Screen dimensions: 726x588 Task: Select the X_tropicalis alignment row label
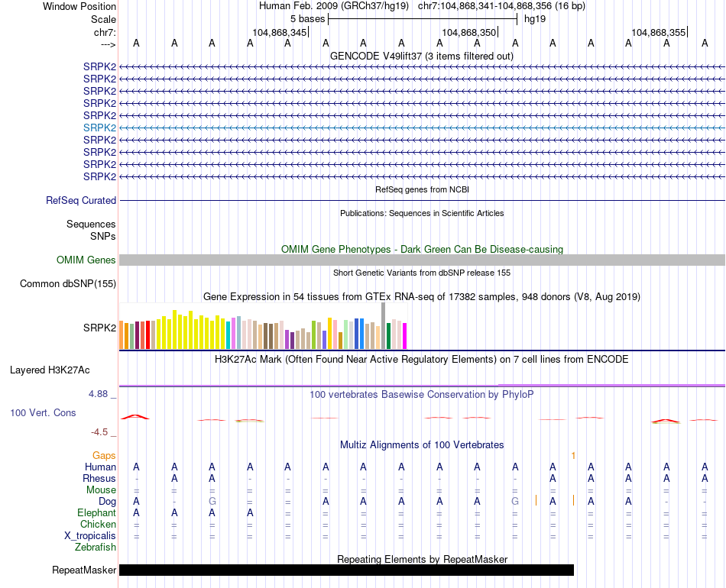tap(90, 536)
